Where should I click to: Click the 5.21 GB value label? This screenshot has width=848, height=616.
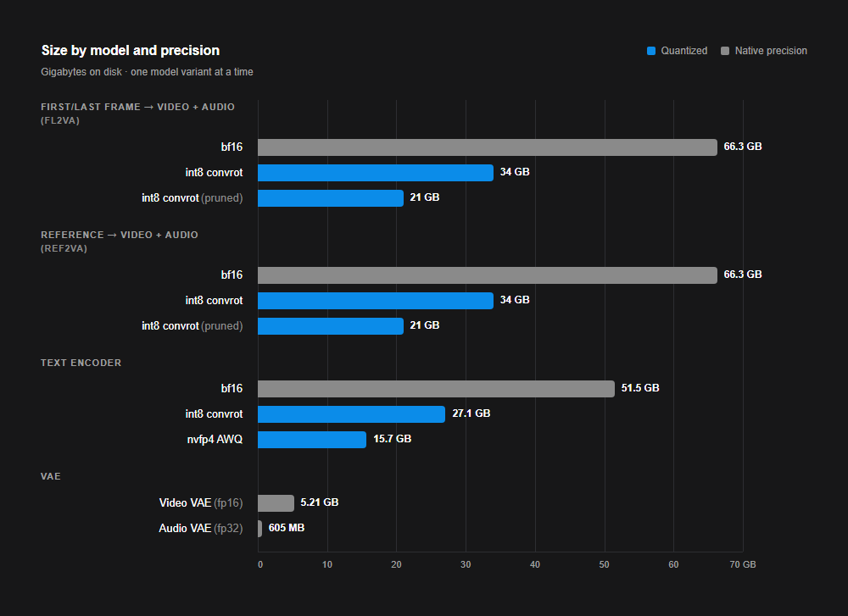[x=319, y=502]
